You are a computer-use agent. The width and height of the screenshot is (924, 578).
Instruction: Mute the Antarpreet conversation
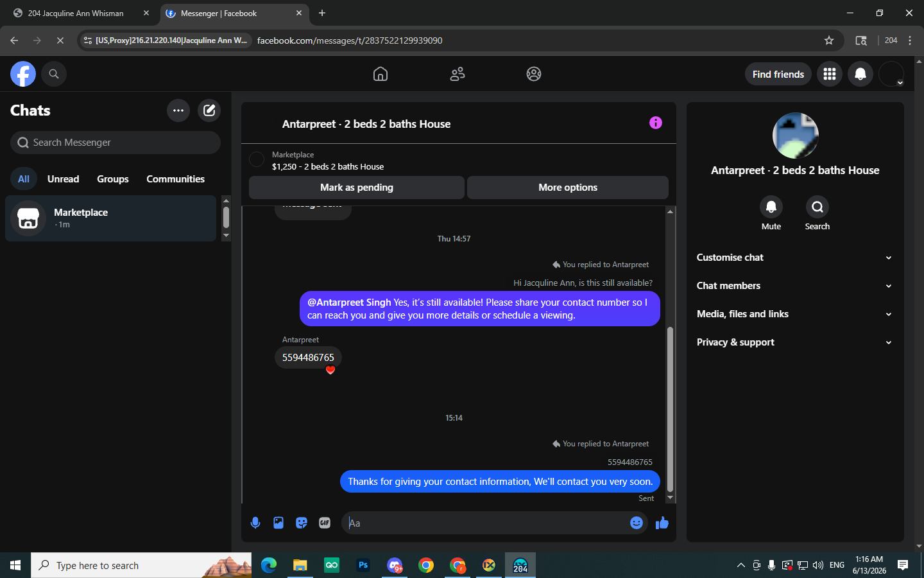tap(771, 207)
